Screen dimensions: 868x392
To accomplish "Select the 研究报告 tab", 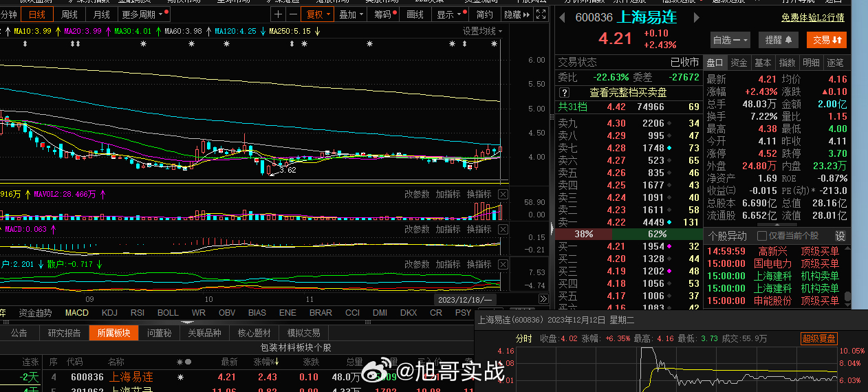I will 64,333.
